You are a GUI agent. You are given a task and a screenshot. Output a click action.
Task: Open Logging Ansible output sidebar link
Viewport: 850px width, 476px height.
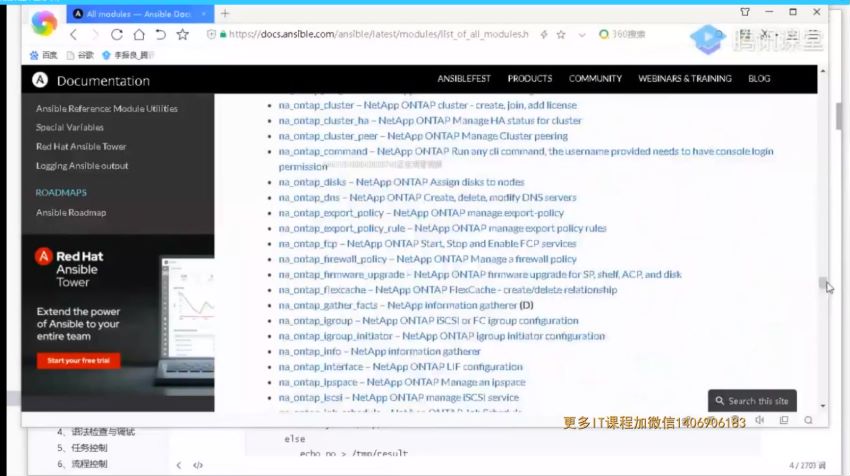coord(82,166)
